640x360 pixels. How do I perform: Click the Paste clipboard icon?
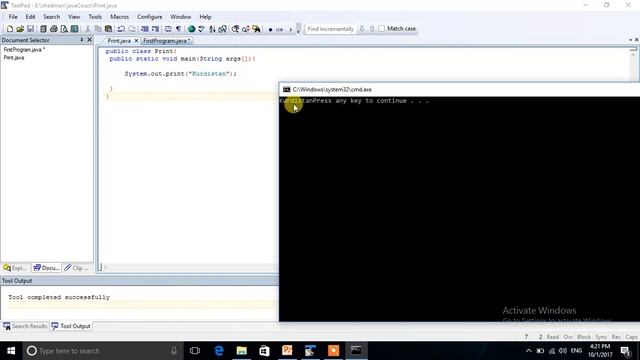[109, 29]
